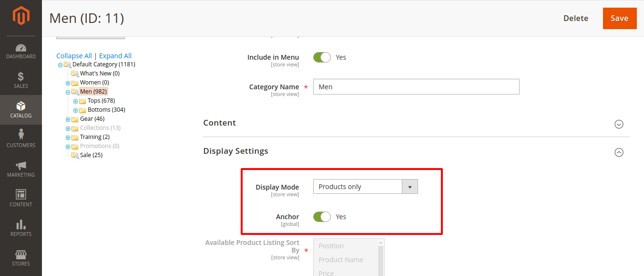Click the orange Save button
This screenshot has height=276, width=644.
619,18
